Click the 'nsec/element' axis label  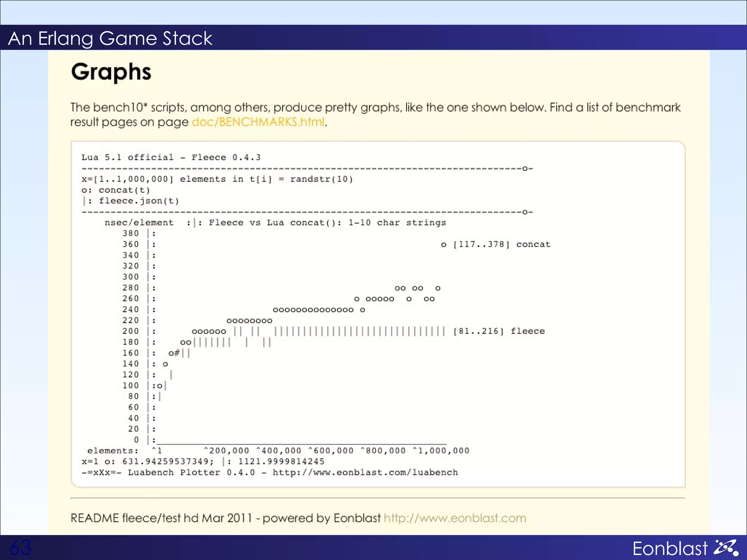tap(139, 223)
